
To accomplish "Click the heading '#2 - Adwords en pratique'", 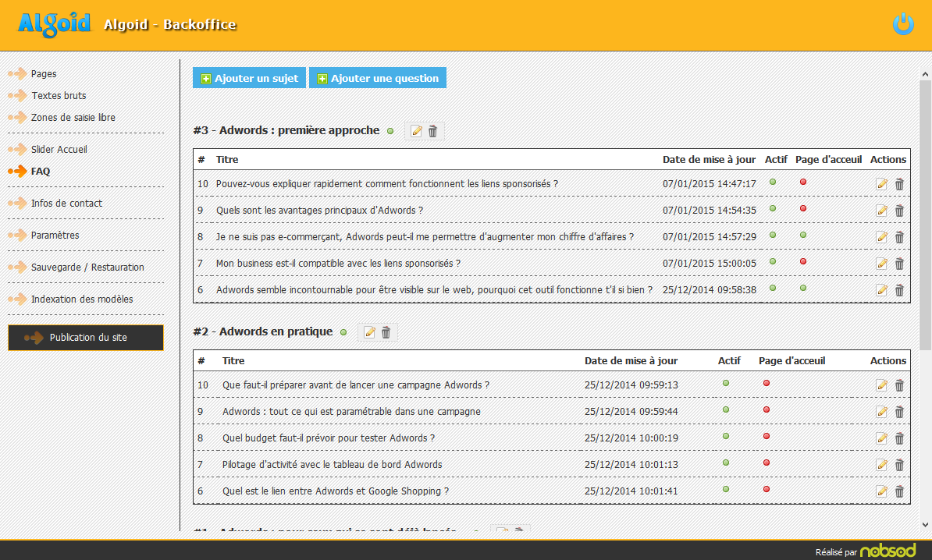I will (263, 332).
